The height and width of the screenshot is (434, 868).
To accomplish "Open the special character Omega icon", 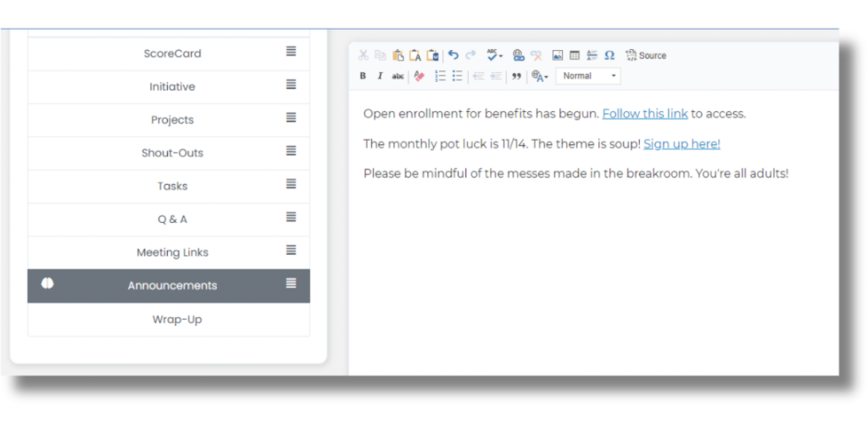I will tap(609, 55).
